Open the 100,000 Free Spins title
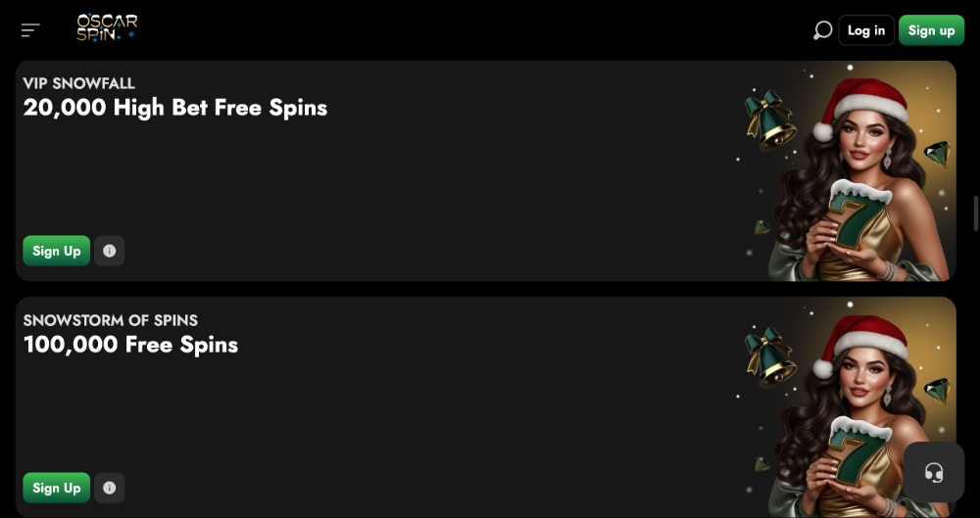The image size is (980, 518). point(130,345)
